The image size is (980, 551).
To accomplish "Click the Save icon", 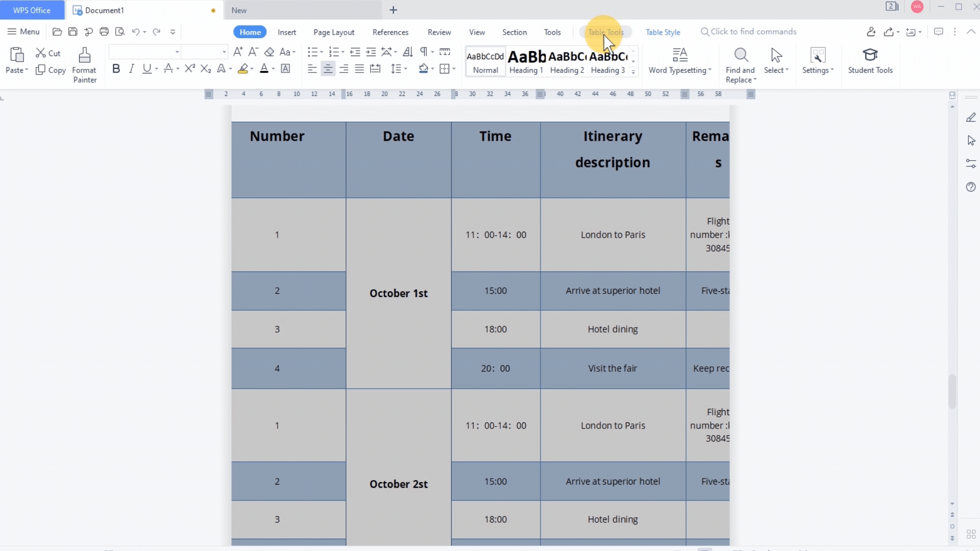I will [73, 32].
